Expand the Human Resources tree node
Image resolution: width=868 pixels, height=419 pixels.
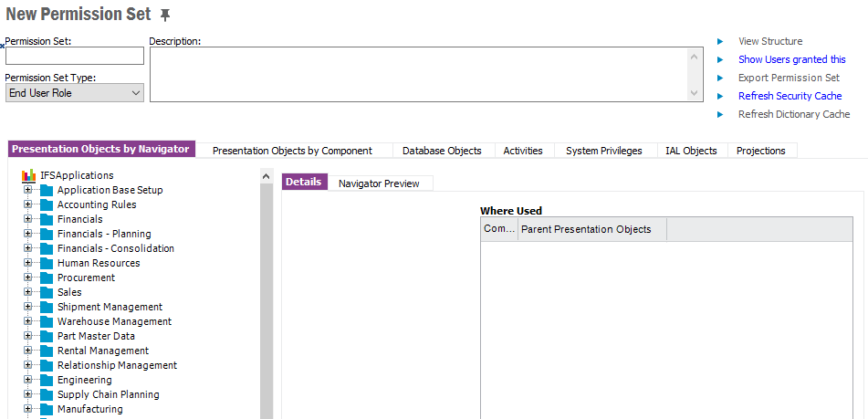pyautogui.click(x=28, y=263)
